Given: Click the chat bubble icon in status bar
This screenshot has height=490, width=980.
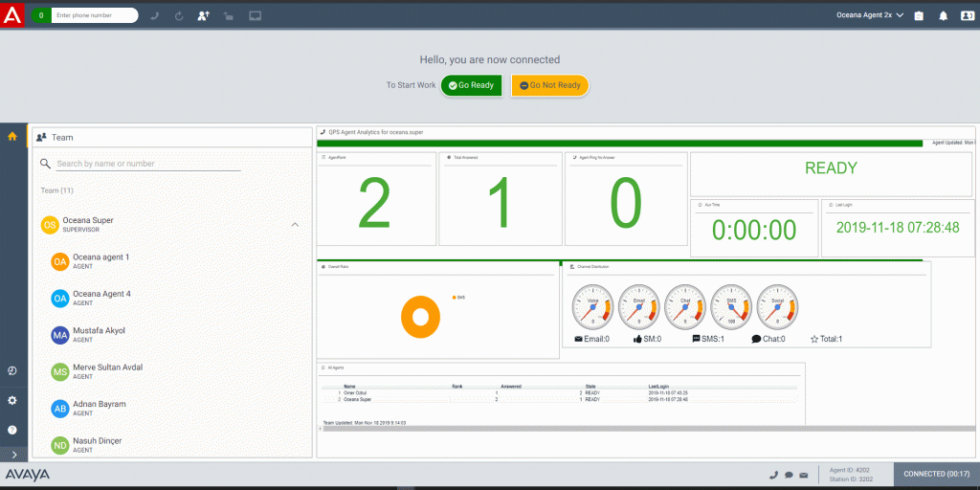Looking at the screenshot, I should [x=789, y=475].
